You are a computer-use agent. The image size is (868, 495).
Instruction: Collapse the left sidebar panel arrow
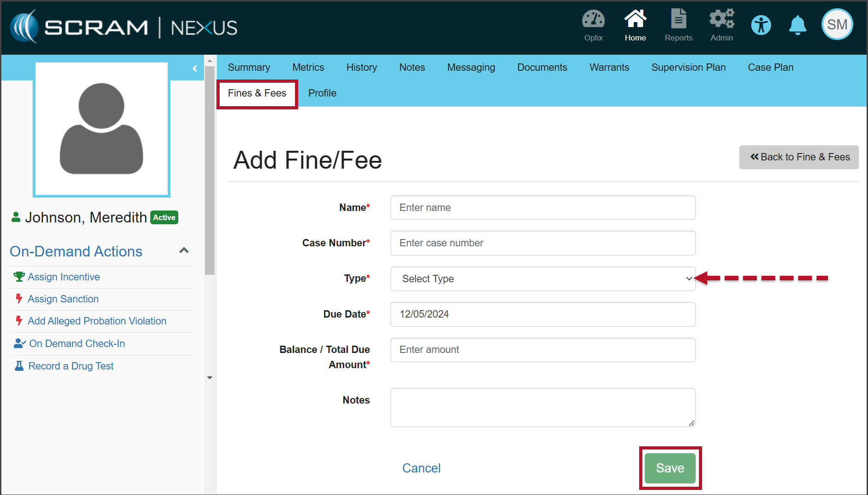pos(195,68)
